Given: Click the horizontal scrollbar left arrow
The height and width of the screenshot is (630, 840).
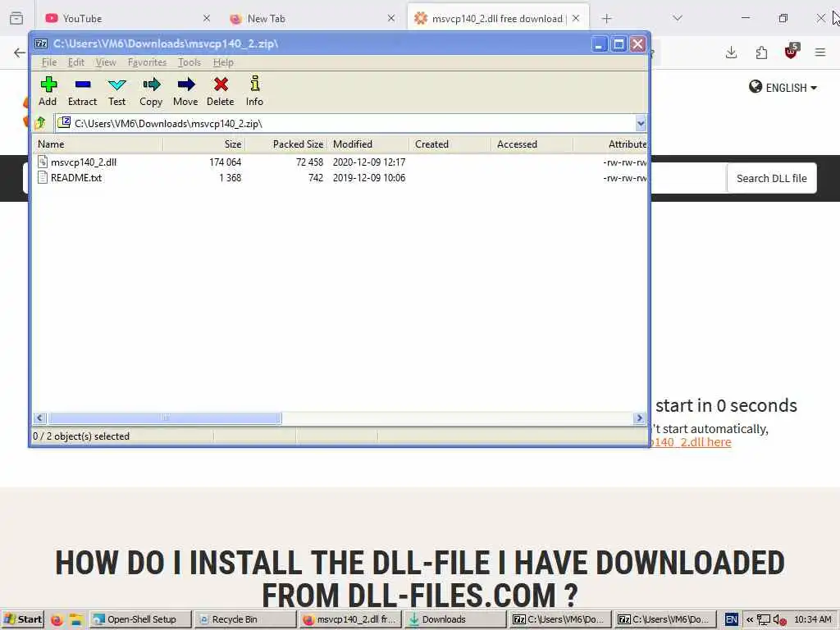Looking at the screenshot, I should 39,418.
